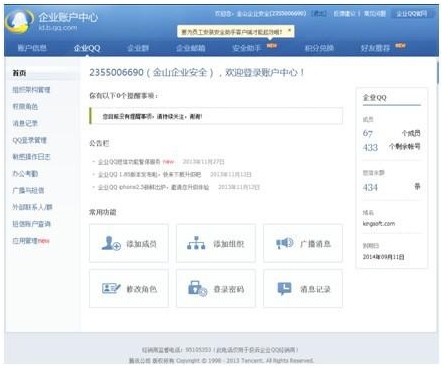This screenshot has width=443, height=368.
Task: Click the 修改角色 button
Action: click(x=129, y=288)
